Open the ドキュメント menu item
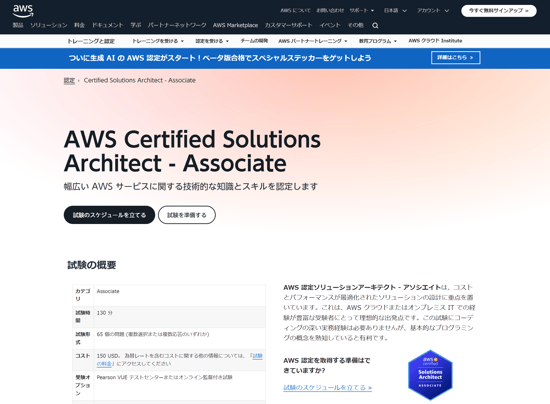This screenshot has width=550, height=404. tap(108, 25)
